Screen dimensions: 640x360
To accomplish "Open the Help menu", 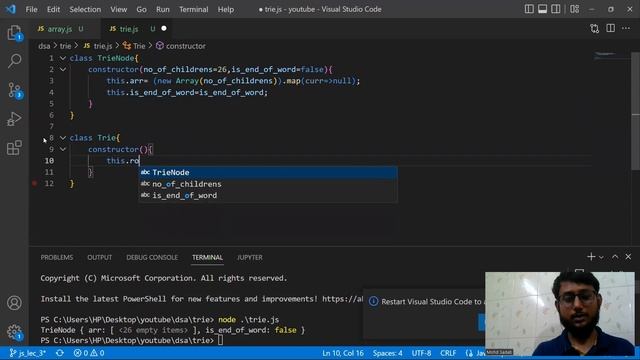I will click(226, 9).
